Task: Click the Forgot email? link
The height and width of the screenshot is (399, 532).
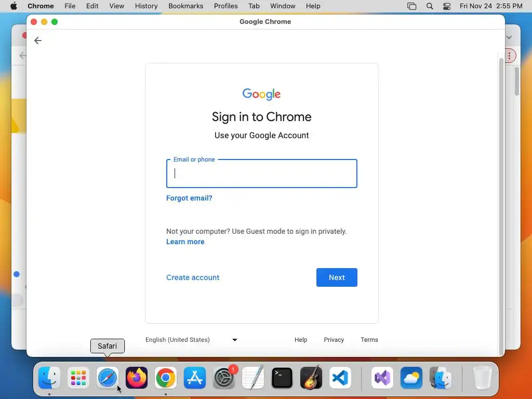Action: coord(189,198)
